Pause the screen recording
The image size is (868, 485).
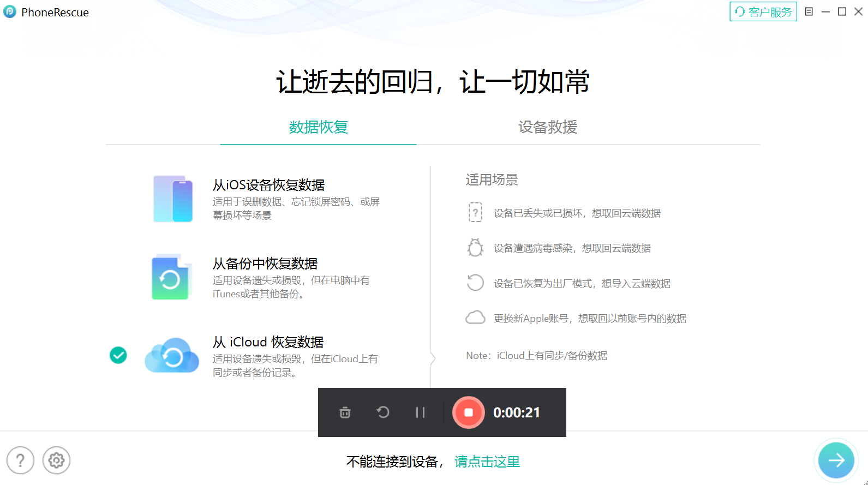click(420, 412)
